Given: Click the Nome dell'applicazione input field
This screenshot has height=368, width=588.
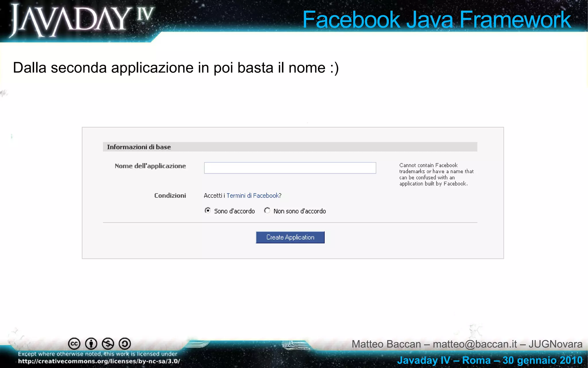Looking at the screenshot, I should [290, 168].
